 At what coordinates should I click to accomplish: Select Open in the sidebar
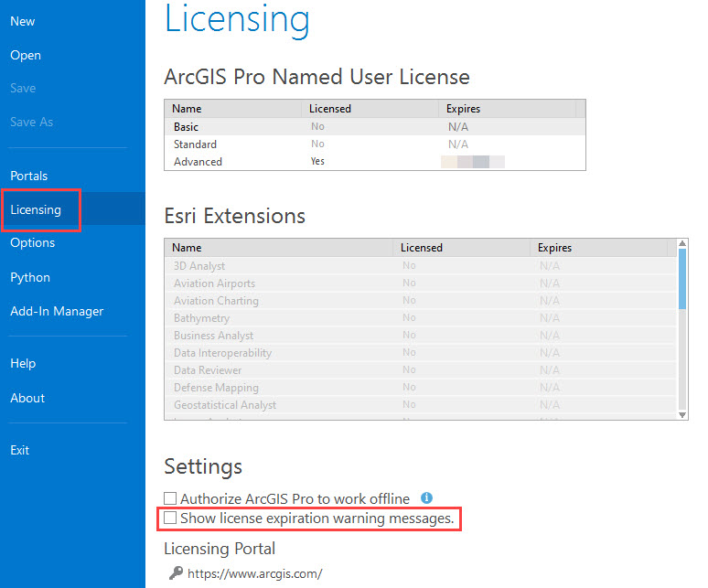coord(26,55)
